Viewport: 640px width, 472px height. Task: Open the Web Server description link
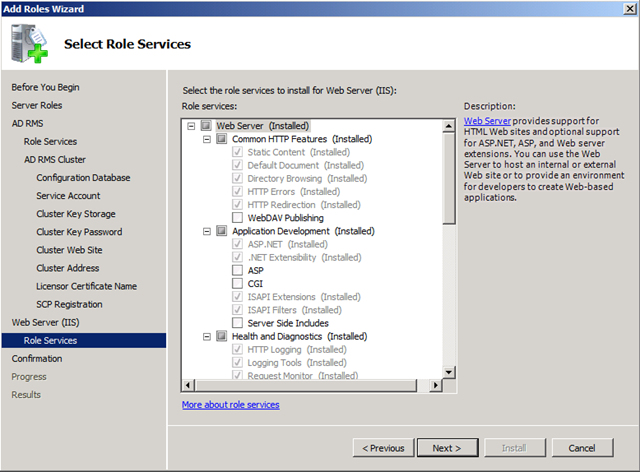[x=487, y=121]
